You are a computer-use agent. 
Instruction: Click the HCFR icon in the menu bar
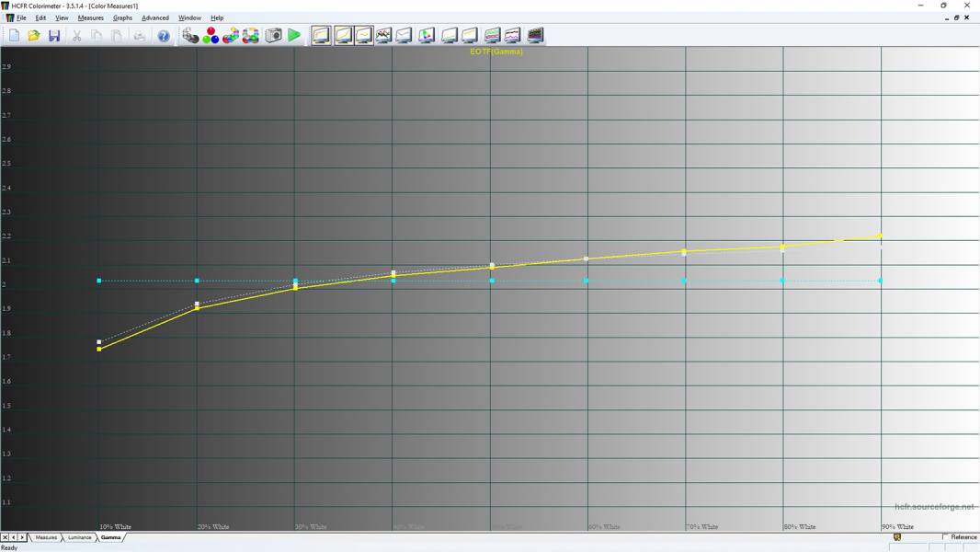(x=9, y=18)
